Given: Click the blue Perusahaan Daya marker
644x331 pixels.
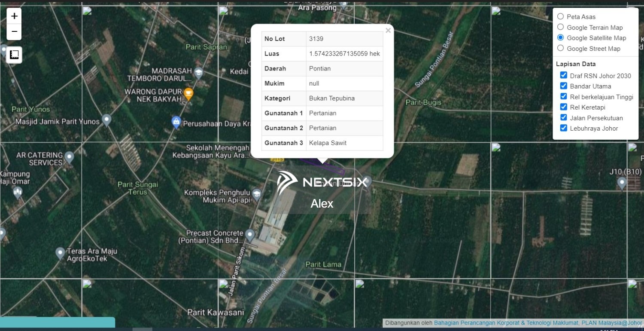Looking at the screenshot, I should [x=177, y=123].
